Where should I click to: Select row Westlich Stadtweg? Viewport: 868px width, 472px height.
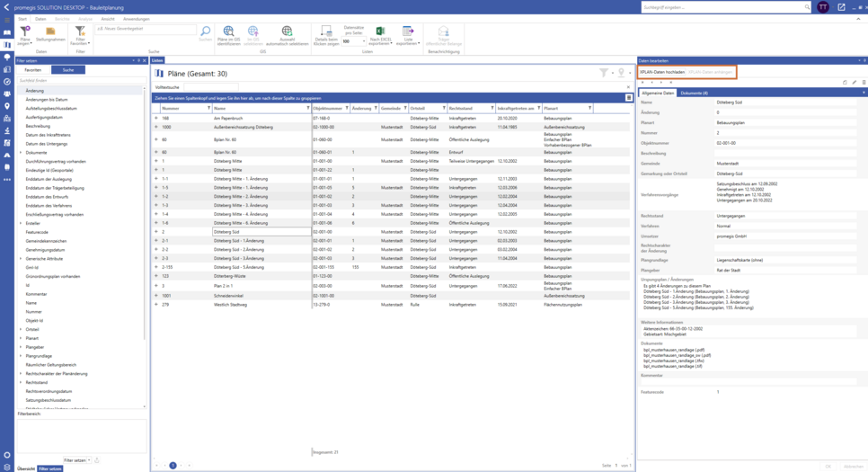coord(391,304)
